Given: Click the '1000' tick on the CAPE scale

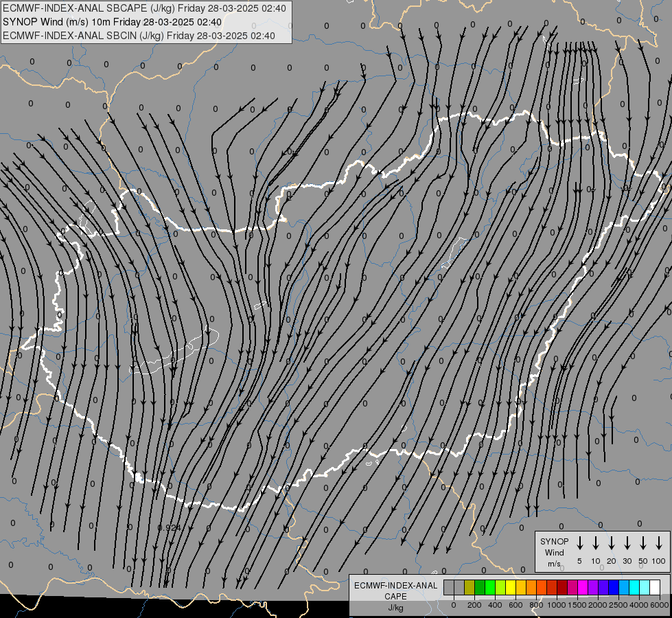Looking at the screenshot, I should point(556,605).
